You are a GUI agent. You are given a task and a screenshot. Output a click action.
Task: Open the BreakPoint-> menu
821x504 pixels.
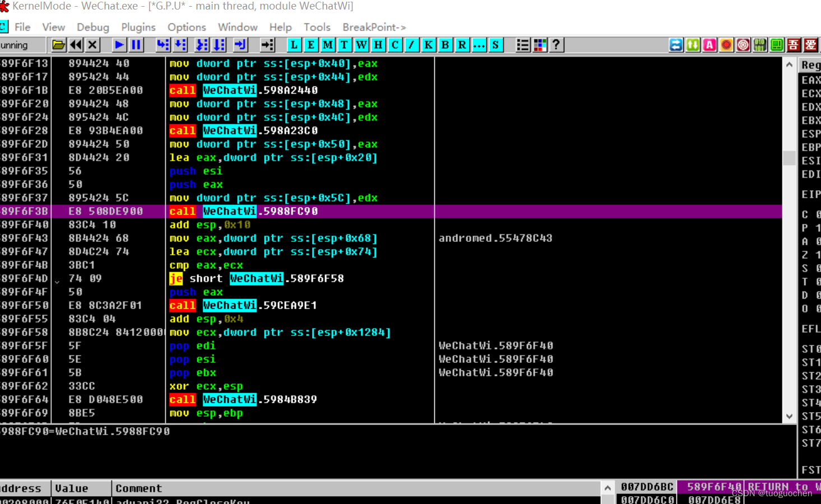click(x=374, y=27)
